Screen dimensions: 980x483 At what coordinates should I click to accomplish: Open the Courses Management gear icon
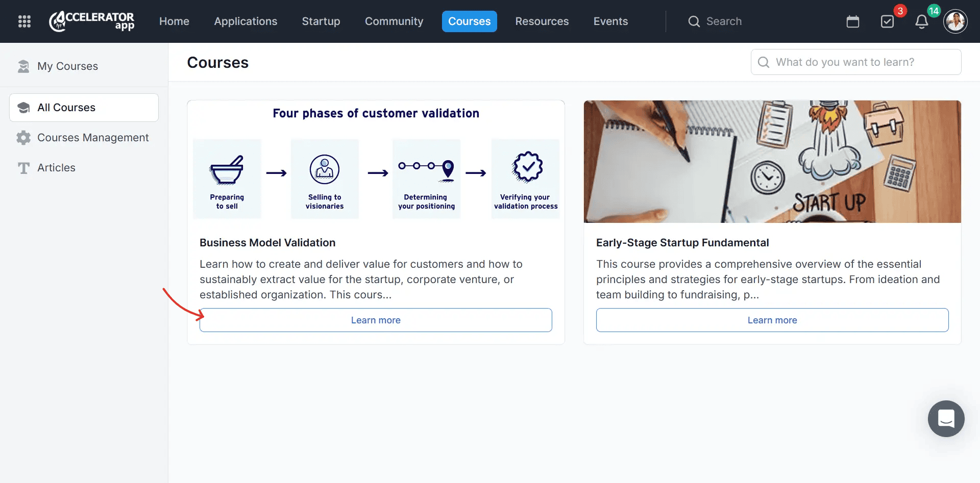click(x=23, y=138)
